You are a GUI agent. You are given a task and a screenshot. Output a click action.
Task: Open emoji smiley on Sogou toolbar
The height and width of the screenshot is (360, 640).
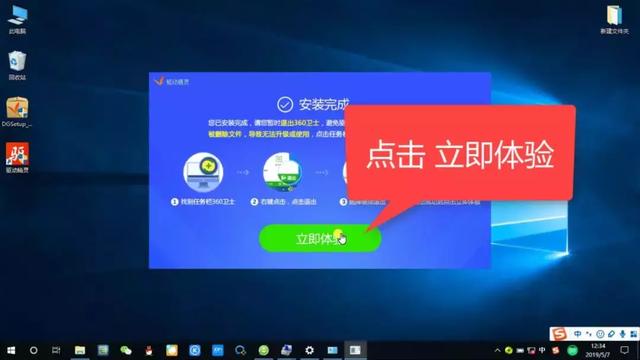600,334
